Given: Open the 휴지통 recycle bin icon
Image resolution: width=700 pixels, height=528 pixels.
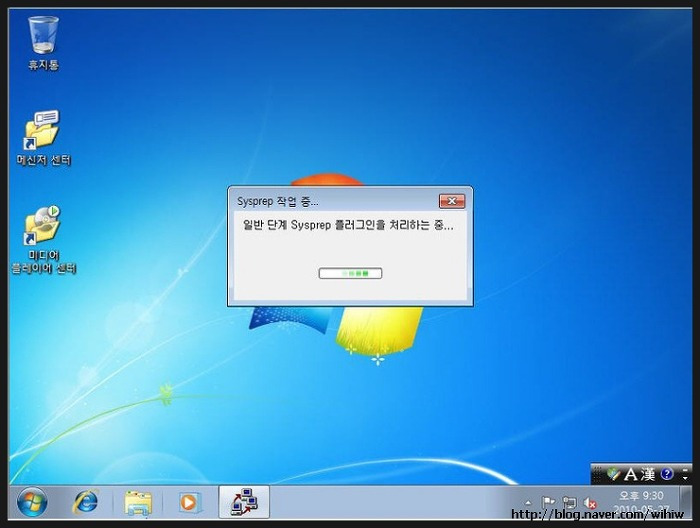Looking at the screenshot, I should (x=43, y=43).
